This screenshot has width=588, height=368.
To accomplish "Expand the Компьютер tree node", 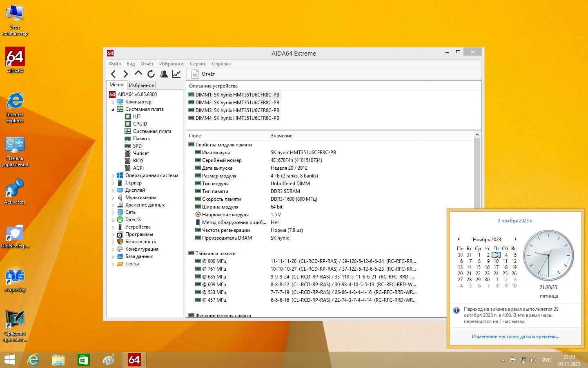I will click(113, 102).
